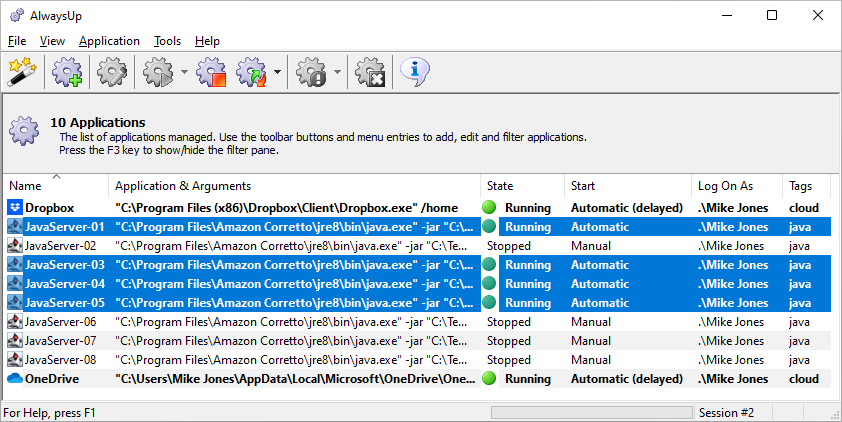Click the Add Application gear icon
This screenshot has height=422, width=842.
click(x=67, y=72)
